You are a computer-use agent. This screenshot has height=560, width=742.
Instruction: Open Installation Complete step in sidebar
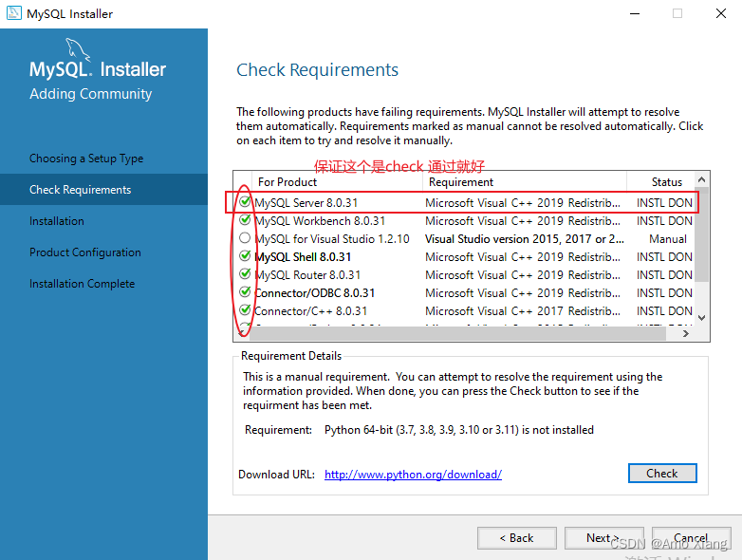(x=82, y=284)
